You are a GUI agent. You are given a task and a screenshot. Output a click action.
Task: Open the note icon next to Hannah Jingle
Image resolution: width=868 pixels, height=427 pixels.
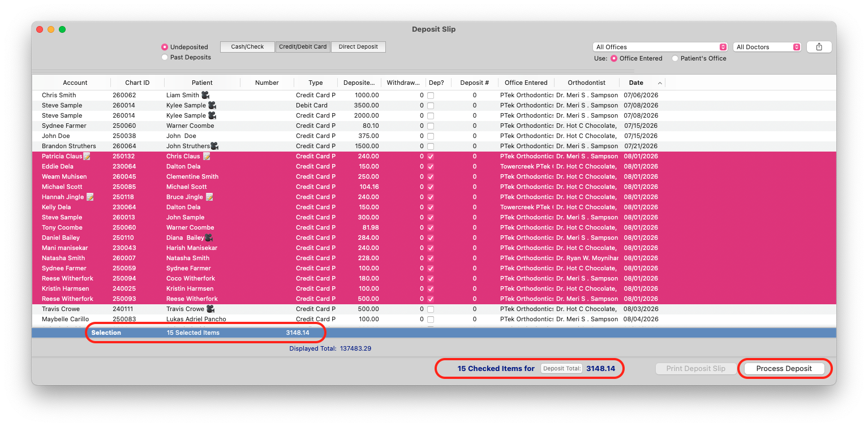[x=89, y=197]
